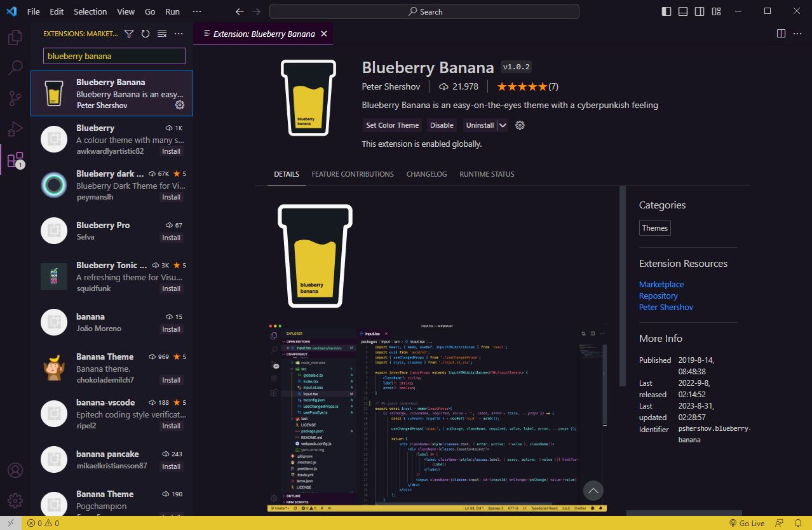Switch to the Runtime Status tab

pyautogui.click(x=487, y=174)
